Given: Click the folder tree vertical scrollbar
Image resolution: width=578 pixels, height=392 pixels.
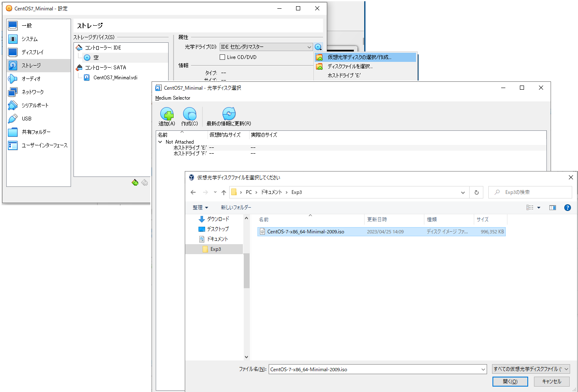Looking at the screenshot, I should [247, 270].
